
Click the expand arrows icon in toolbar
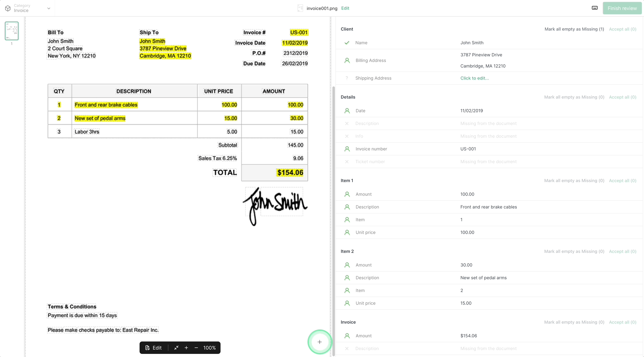(x=176, y=348)
